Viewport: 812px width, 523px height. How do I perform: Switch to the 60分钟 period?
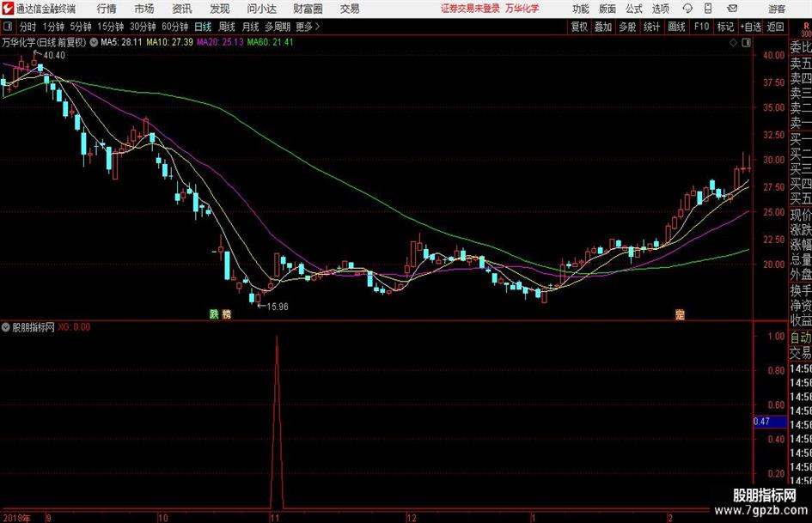coord(174,27)
